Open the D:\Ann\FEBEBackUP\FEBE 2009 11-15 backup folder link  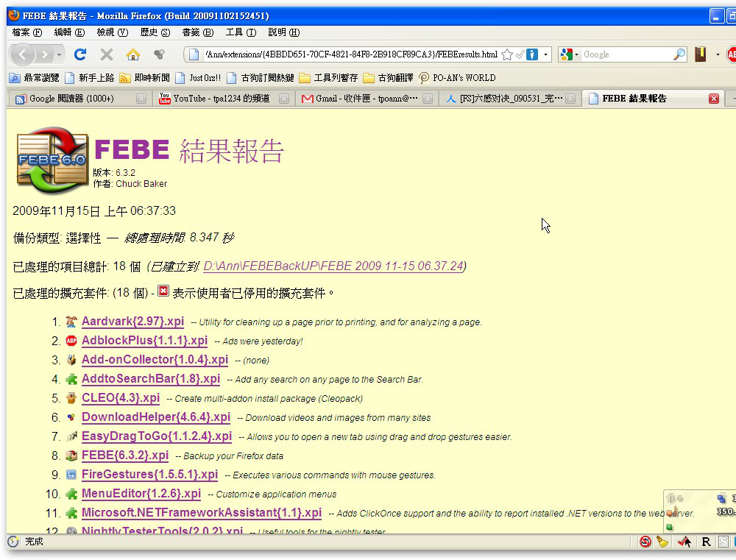(x=333, y=266)
